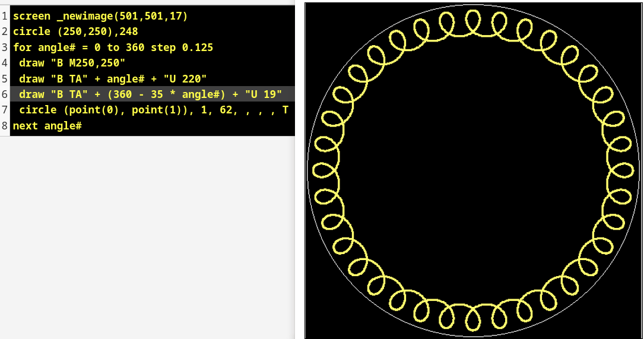The height and width of the screenshot is (339, 644).
Task: Click line number 6 in gutter
Action: click(x=5, y=94)
